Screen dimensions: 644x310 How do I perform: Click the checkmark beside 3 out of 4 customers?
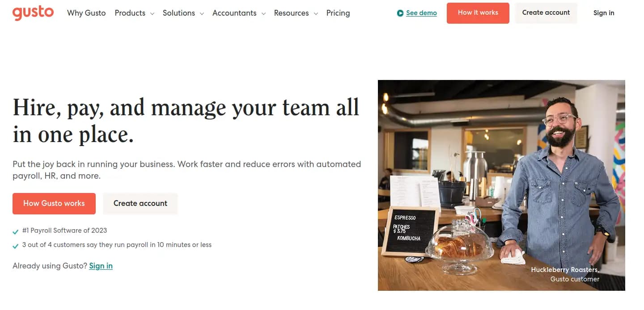(x=16, y=246)
